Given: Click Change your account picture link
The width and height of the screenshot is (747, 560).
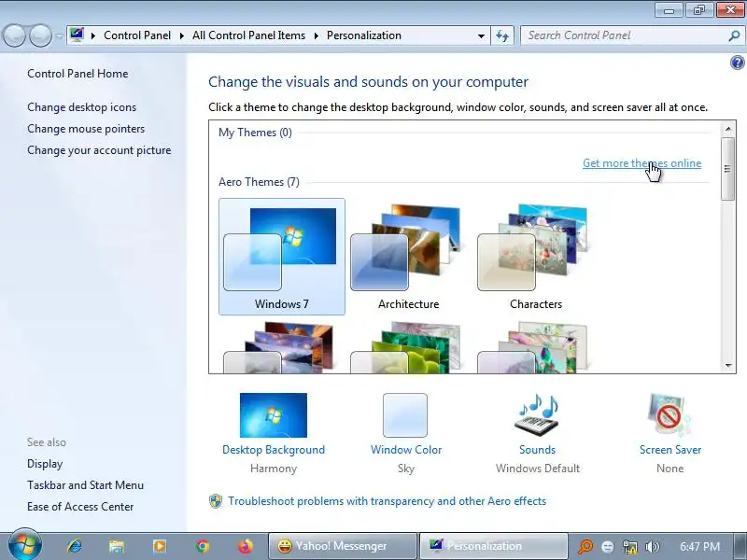Looking at the screenshot, I should (99, 150).
